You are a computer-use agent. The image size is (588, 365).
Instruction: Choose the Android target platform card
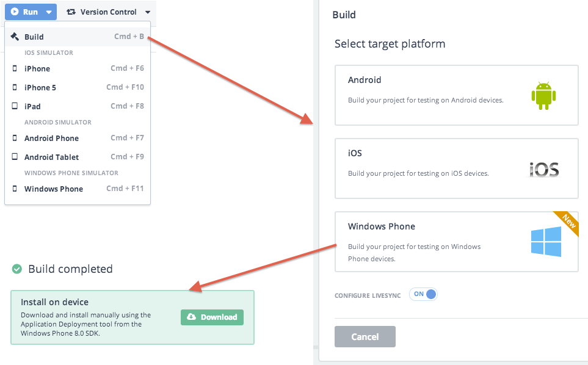coord(456,95)
